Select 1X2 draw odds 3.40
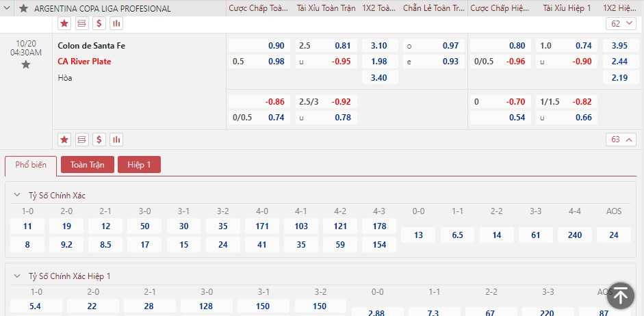Screen dimensions: 644x316 click(380, 77)
